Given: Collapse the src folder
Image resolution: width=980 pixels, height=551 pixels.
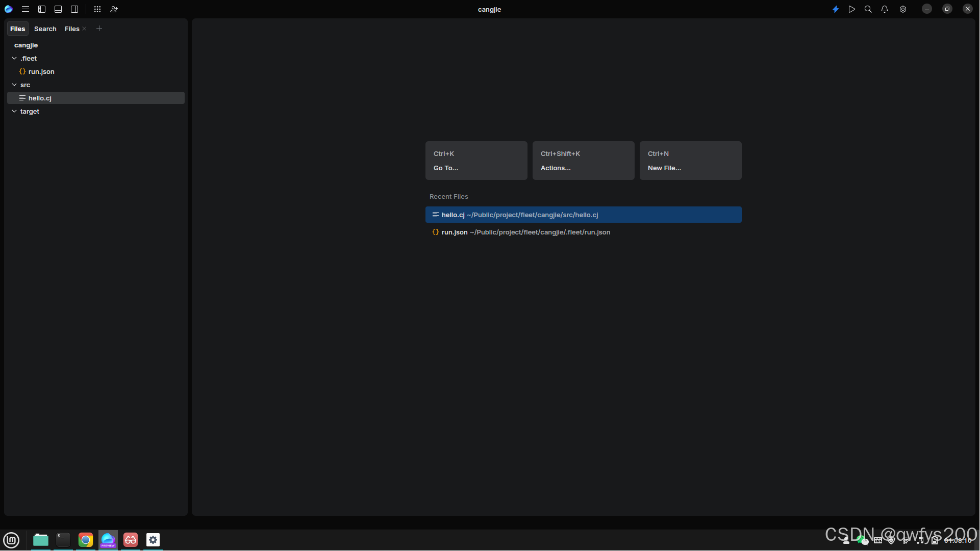Looking at the screenshot, I should [x=14, y=85].
